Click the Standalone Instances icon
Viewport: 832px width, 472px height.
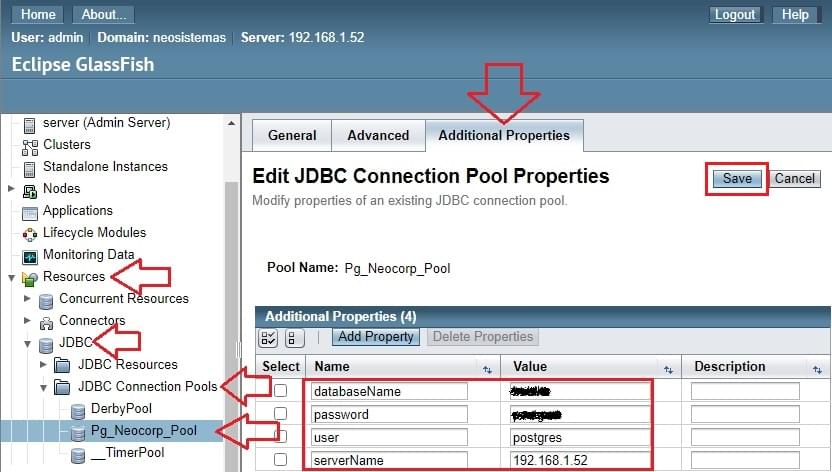(x=29, y=167)
